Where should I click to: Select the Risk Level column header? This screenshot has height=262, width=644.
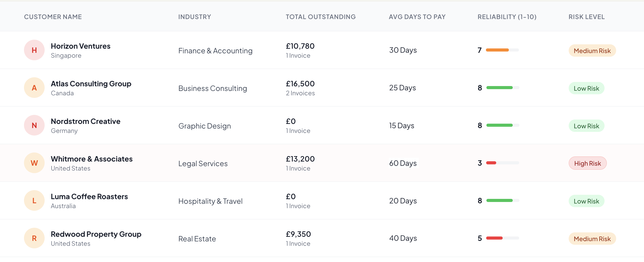(586, 16)
